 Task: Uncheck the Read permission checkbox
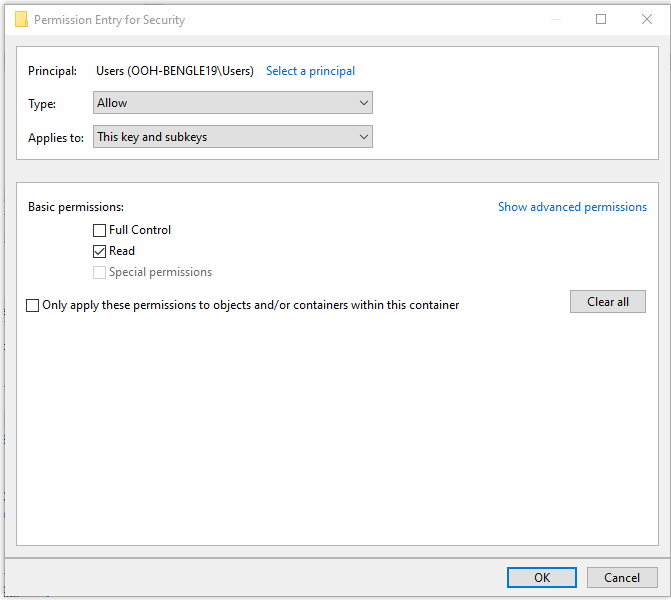(x=99, y=251)
